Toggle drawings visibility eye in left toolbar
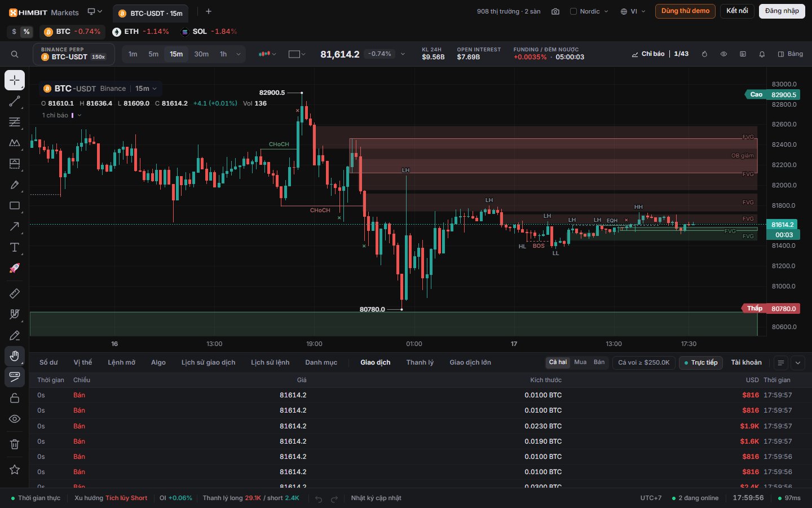Viewport: 812px width, 508px height. 15,419
